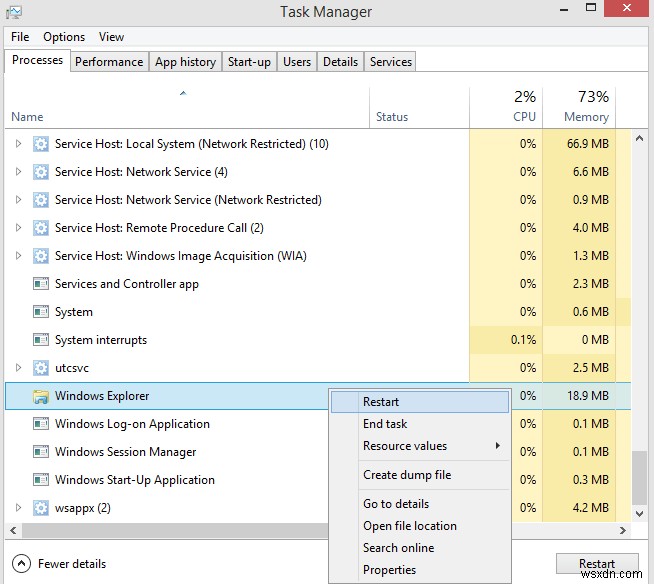The width and height of the screenshot is (654, 584).
Task: Click the Services and Controller app icon
Action: pos(40,284)
